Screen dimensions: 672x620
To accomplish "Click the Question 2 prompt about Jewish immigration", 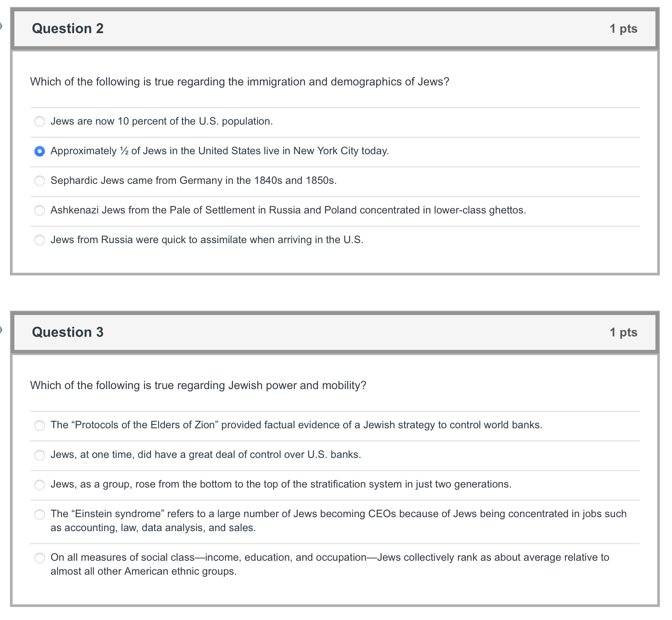I will point(240,81).
